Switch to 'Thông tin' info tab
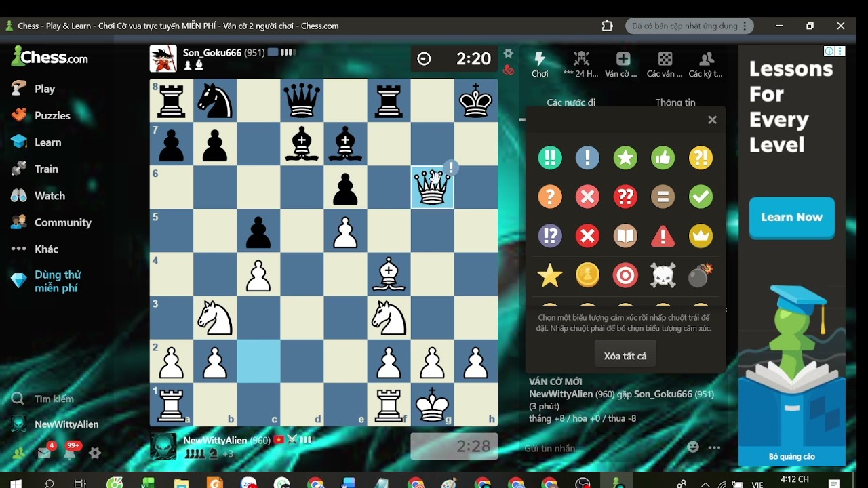 click(x=675, y=102)
